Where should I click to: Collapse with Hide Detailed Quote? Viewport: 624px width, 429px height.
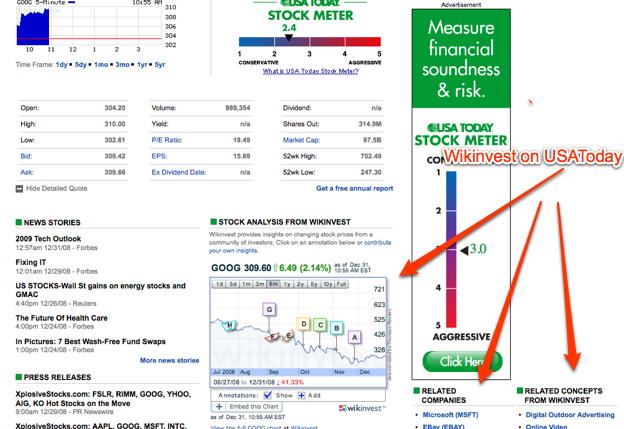(x=57, y=189)
